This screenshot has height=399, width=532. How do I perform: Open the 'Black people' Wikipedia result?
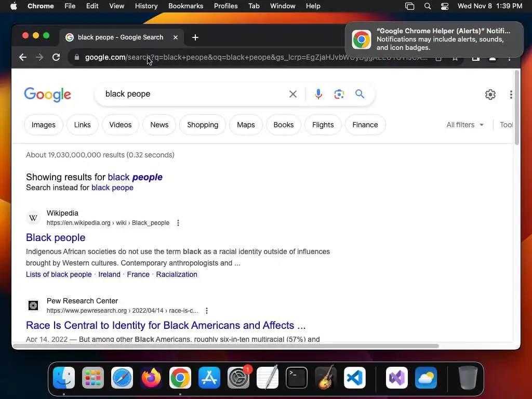tap(56, 237)
